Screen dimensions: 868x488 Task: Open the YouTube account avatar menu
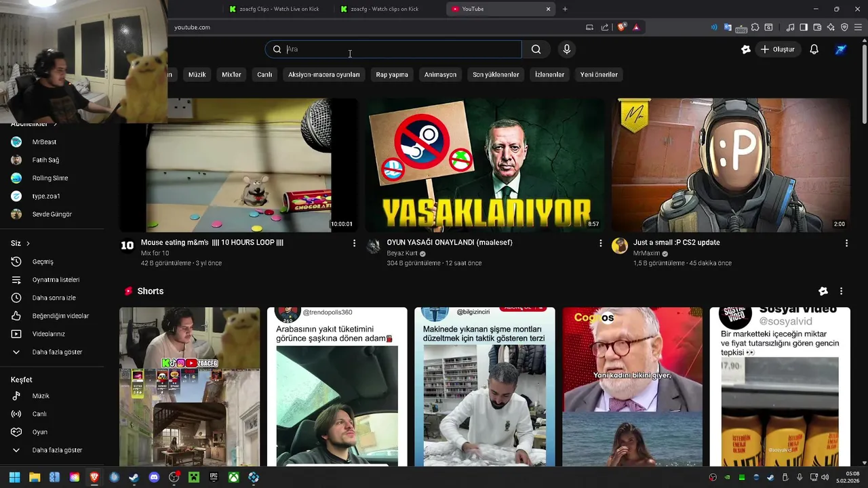(841, 49)
